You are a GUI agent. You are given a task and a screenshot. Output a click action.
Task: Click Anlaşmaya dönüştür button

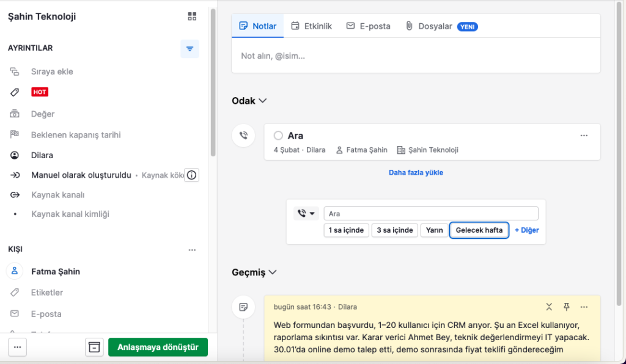[158, 347]
